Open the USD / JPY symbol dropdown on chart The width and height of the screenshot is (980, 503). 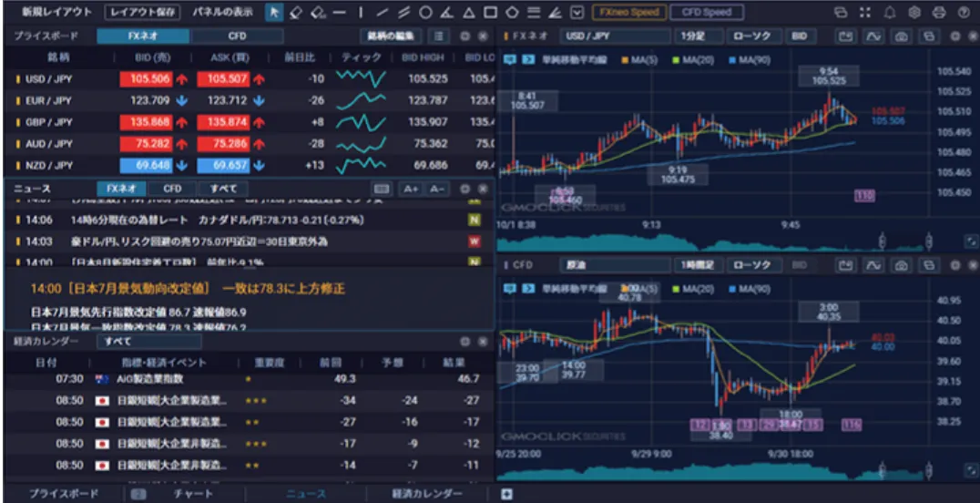pos(612,36)
